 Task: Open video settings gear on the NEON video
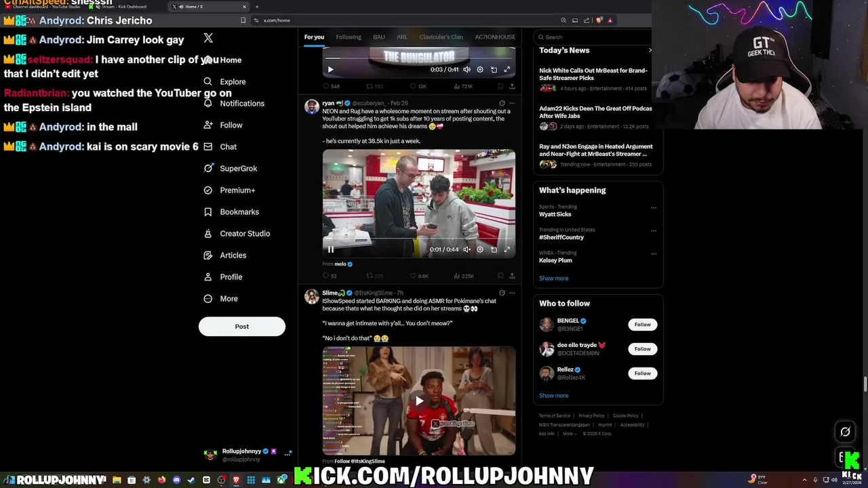pyautogui.click(x=480, y=249)
